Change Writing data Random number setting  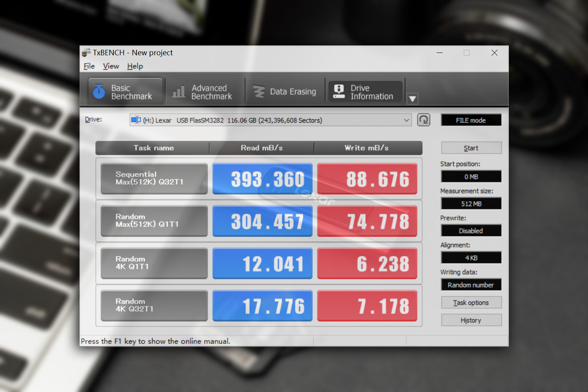pyautogui.click(x=471, y=285)
